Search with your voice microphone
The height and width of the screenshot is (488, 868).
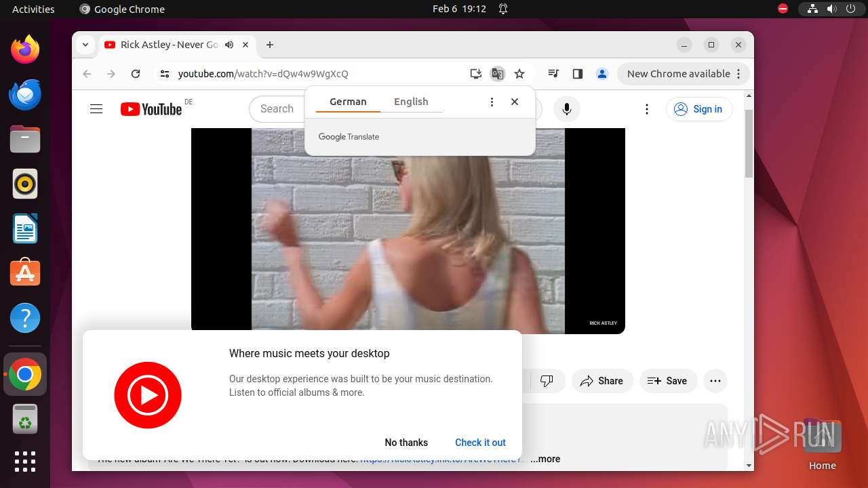coord(567,109)
